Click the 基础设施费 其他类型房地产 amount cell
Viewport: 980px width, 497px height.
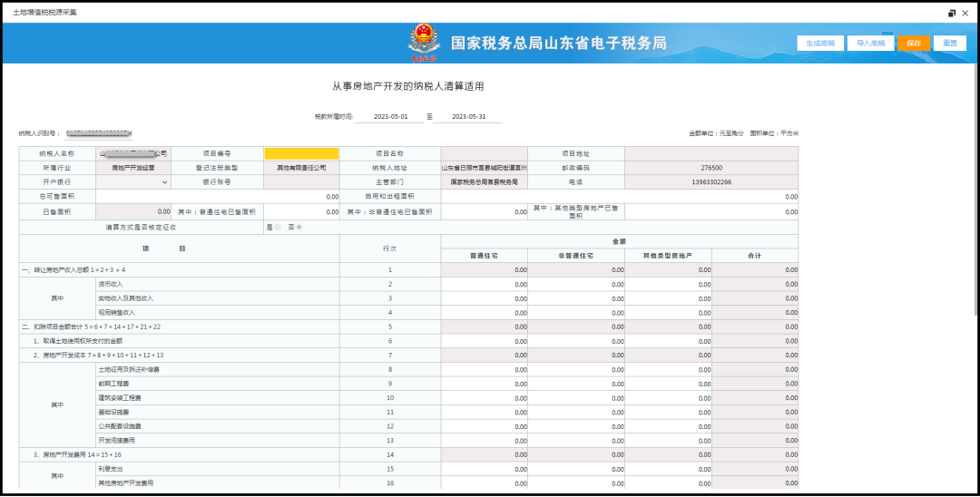pyautogui.click(x=668, y=412)
